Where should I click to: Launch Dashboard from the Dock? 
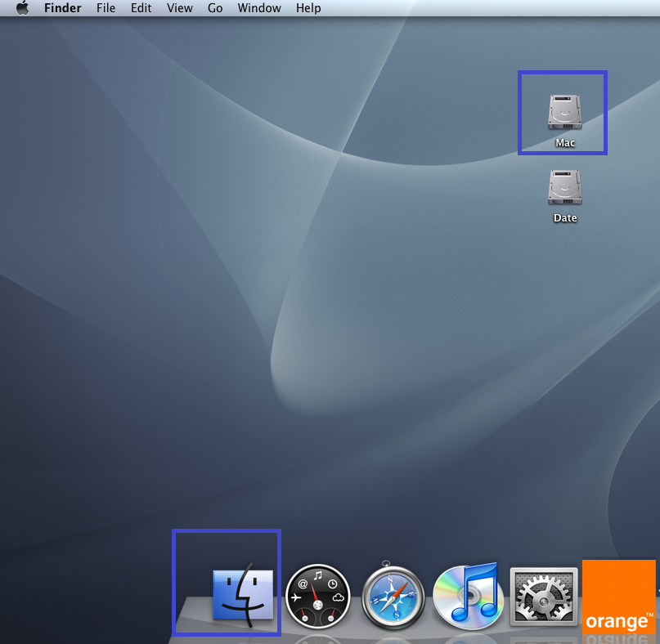point(318,596)
